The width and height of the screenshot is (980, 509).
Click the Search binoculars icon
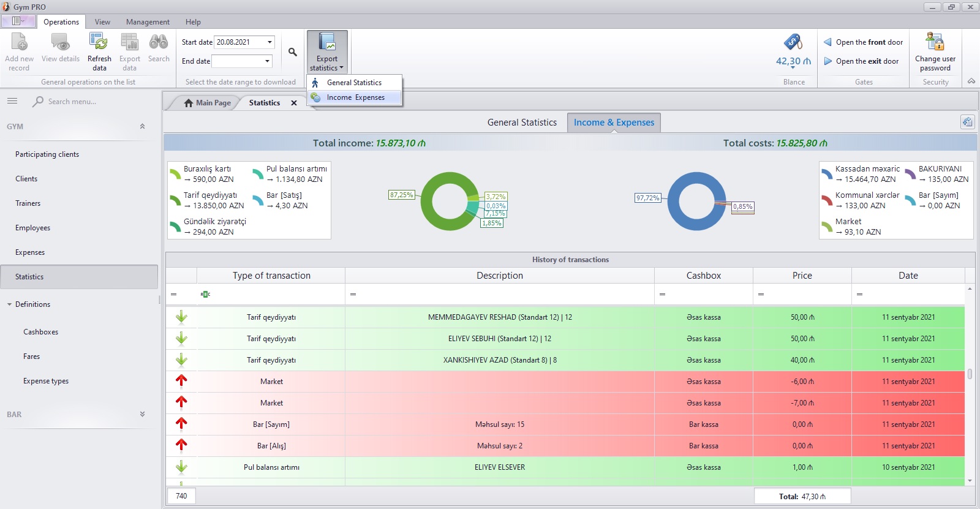click(159, 43)
